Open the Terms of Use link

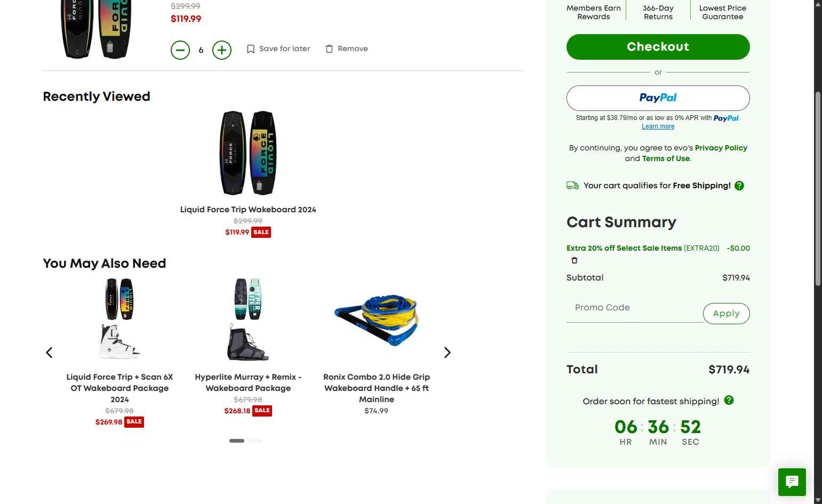[x=666, y=158]
